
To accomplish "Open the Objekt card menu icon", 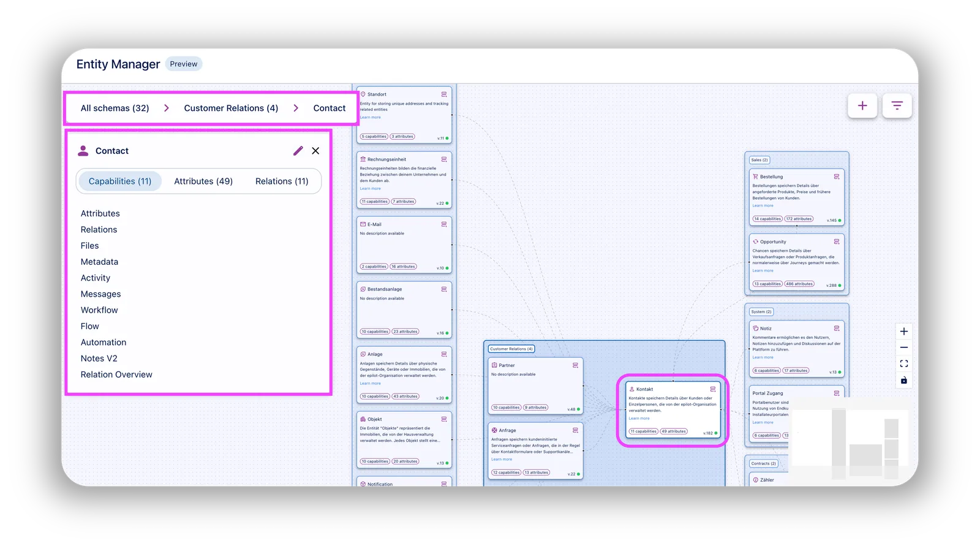I will click(444, 419).
